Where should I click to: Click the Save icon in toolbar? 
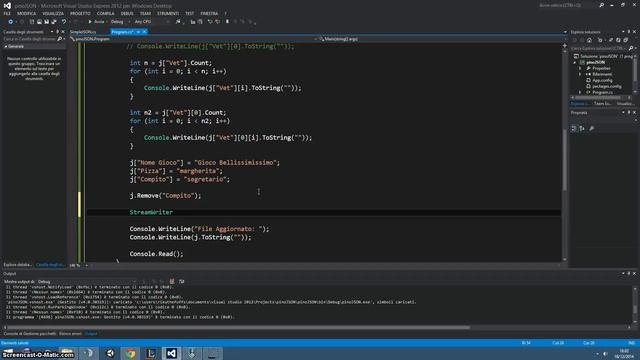click(47, 22)
